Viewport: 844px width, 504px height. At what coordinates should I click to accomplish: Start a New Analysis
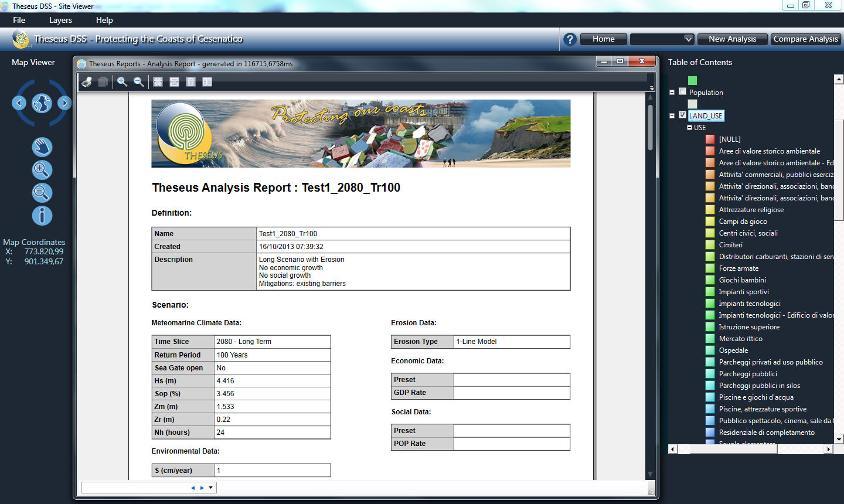click(x=732, y=39)
